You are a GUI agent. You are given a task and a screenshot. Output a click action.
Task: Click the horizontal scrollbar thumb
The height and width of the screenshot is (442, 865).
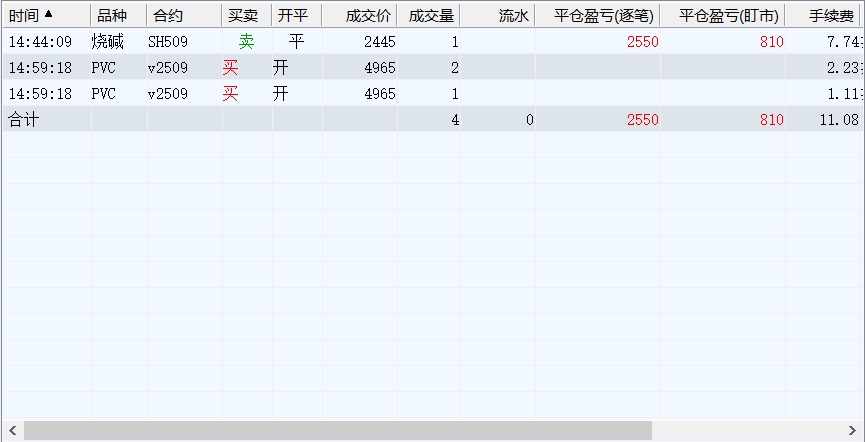pyautogui.click(x=338, y=430)
